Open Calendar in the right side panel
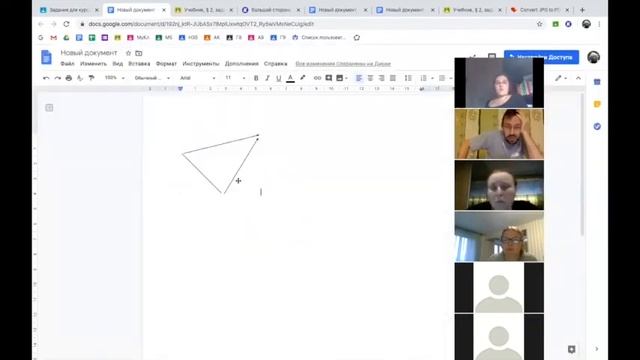Screen dimensions: 640x360 pos(597,82)
